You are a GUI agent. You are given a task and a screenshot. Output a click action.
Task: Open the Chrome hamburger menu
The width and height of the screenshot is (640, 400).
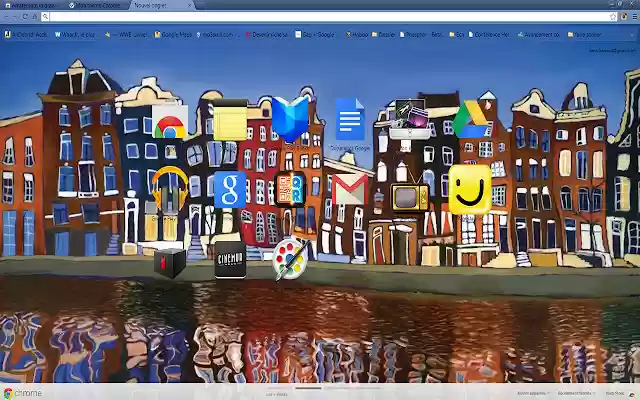pyautogui.click(x=635, y=16)
